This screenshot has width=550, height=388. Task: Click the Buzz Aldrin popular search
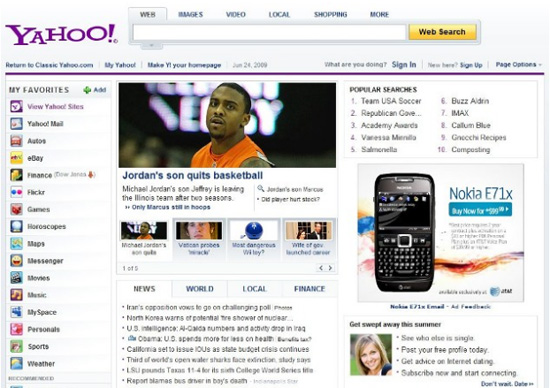point(470,101)
